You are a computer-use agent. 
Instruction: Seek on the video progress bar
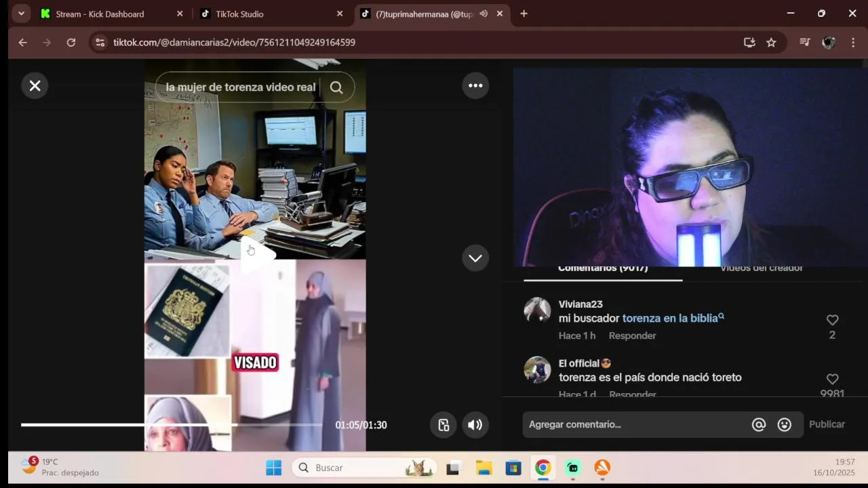click(x=172, y=425)
